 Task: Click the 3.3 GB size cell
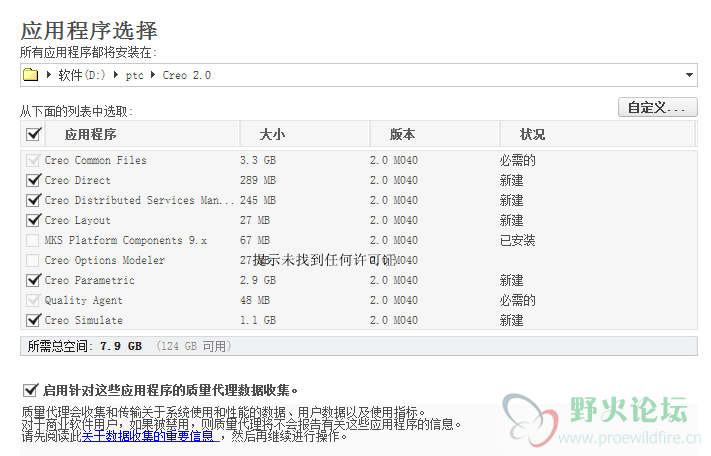click(x=258, y=160)
